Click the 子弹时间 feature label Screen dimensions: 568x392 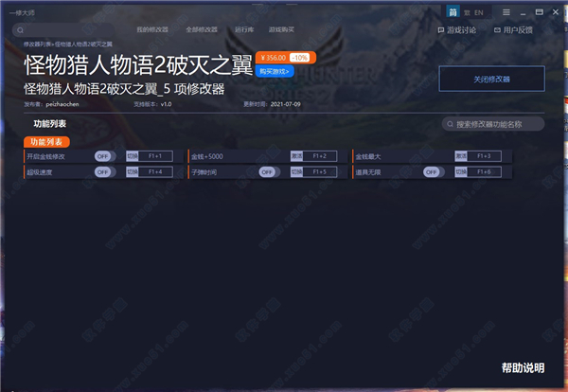point(204,172)
